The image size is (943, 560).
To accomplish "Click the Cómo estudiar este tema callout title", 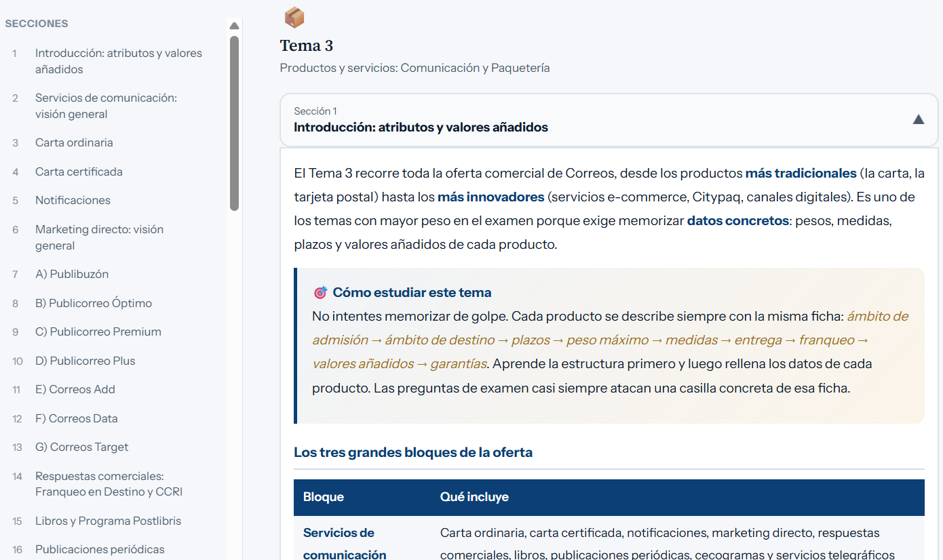I will click(412, 293).
